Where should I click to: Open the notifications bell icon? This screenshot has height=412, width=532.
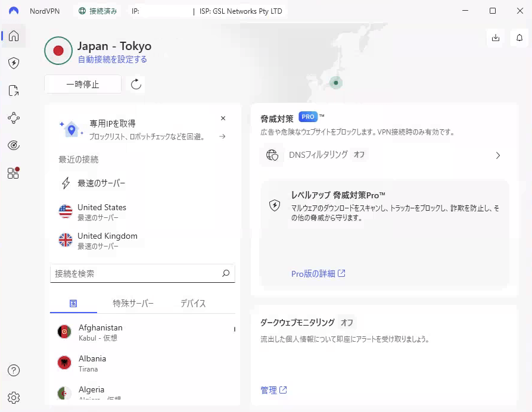519,38
